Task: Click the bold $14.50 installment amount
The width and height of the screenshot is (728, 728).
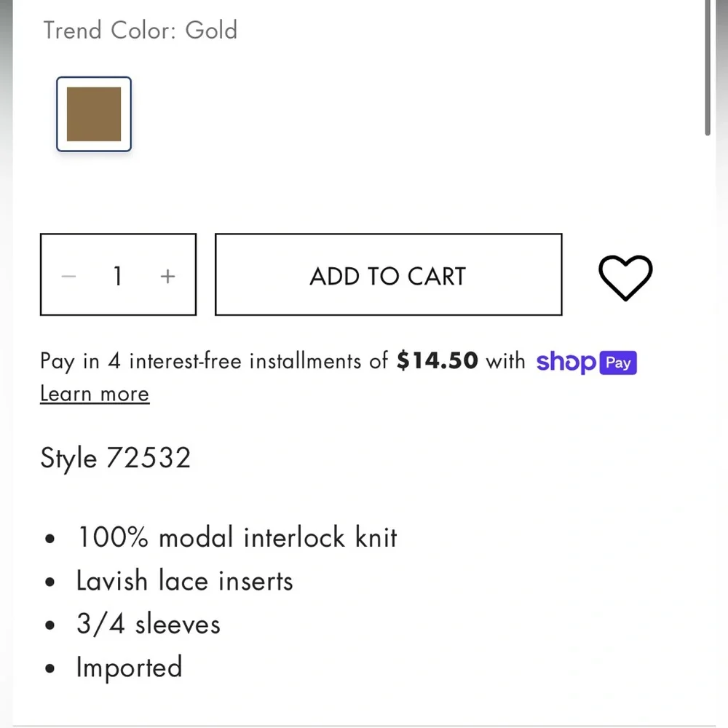Action: click(437, 361)
